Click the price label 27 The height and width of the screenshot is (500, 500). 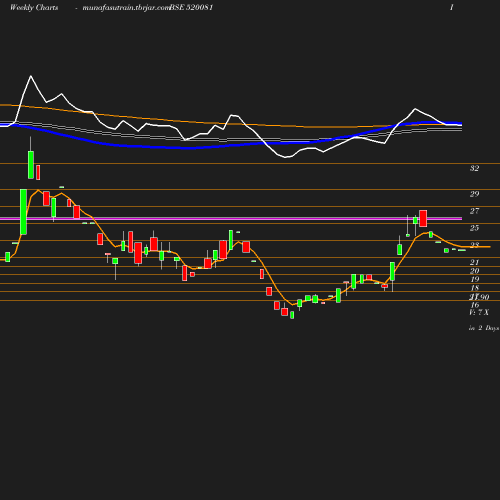[474, 211]
